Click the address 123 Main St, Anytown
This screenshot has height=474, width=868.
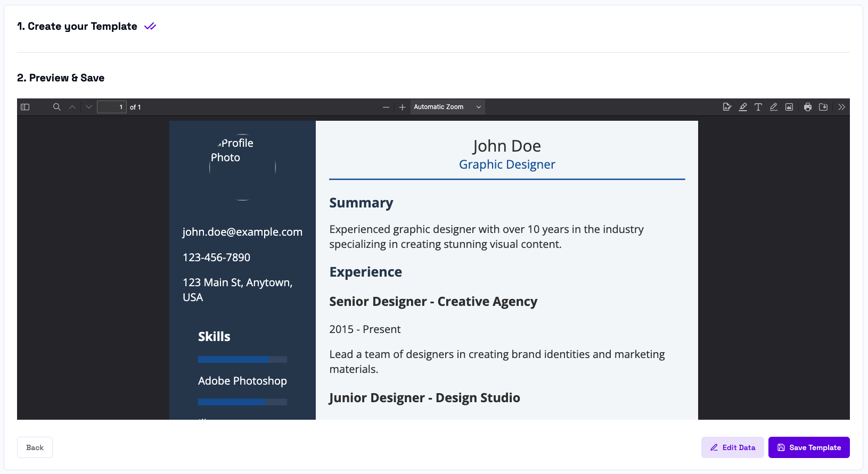point(238,290)
